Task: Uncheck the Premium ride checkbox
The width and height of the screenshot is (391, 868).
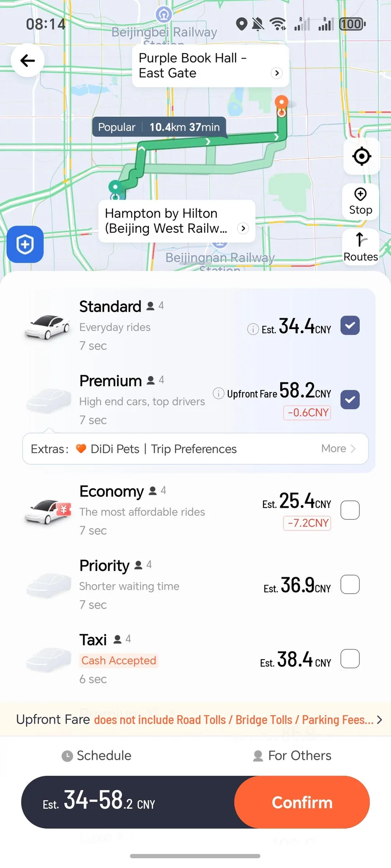Action: 350,400
